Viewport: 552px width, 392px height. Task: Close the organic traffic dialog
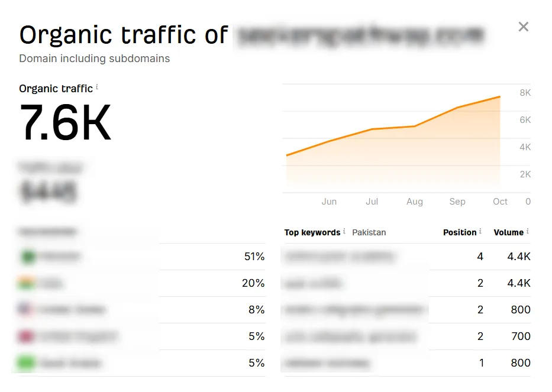523,27
